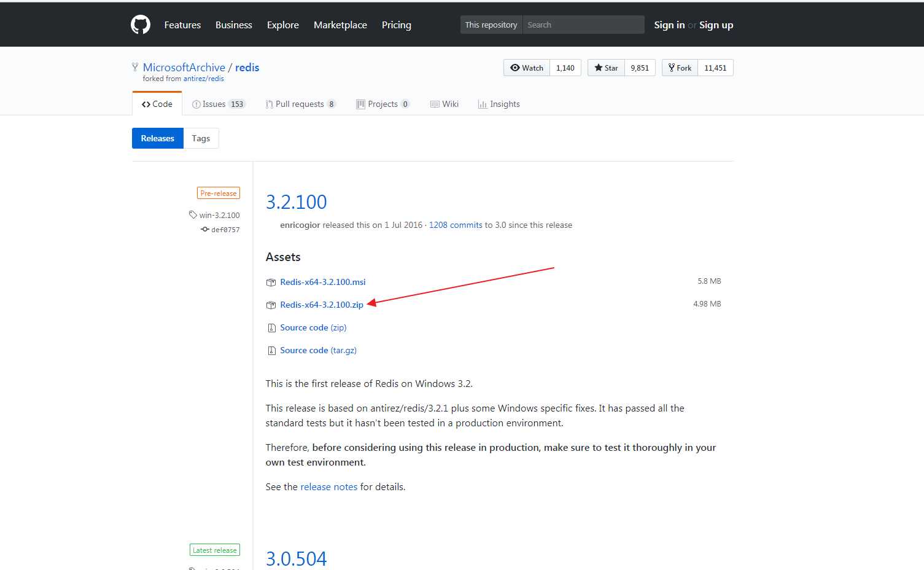Open the 11,451 forks count

coord(715,68)
